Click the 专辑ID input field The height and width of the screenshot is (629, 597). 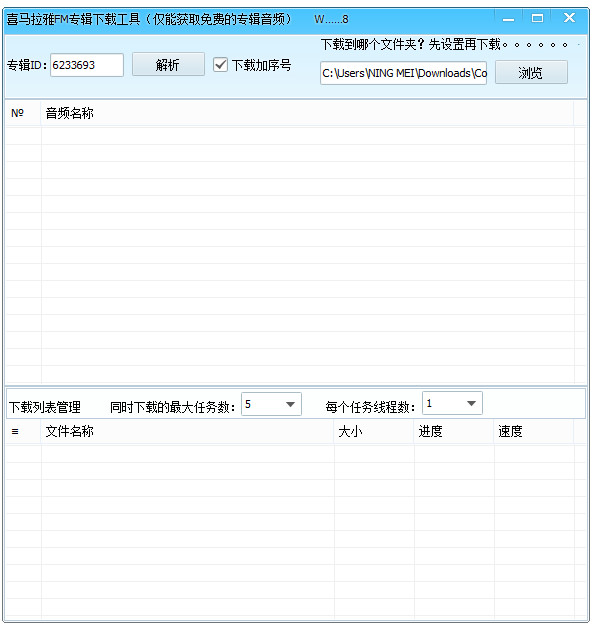point(87,65)
